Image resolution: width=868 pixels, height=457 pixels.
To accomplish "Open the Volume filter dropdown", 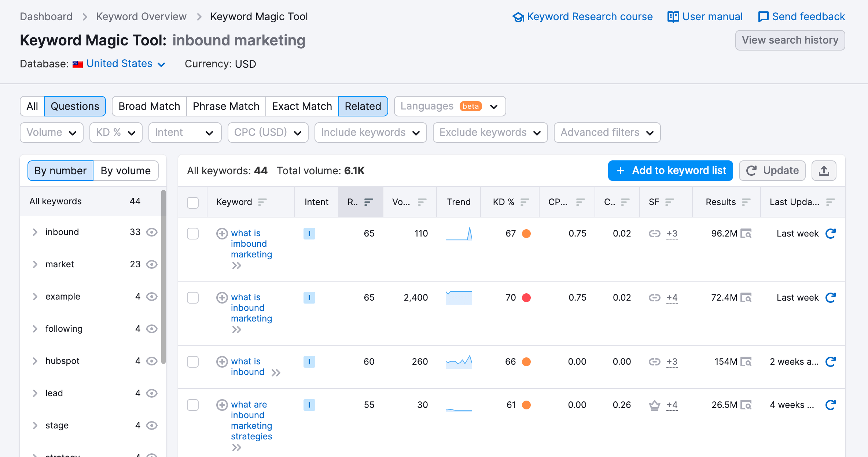I will coord(52,133).
